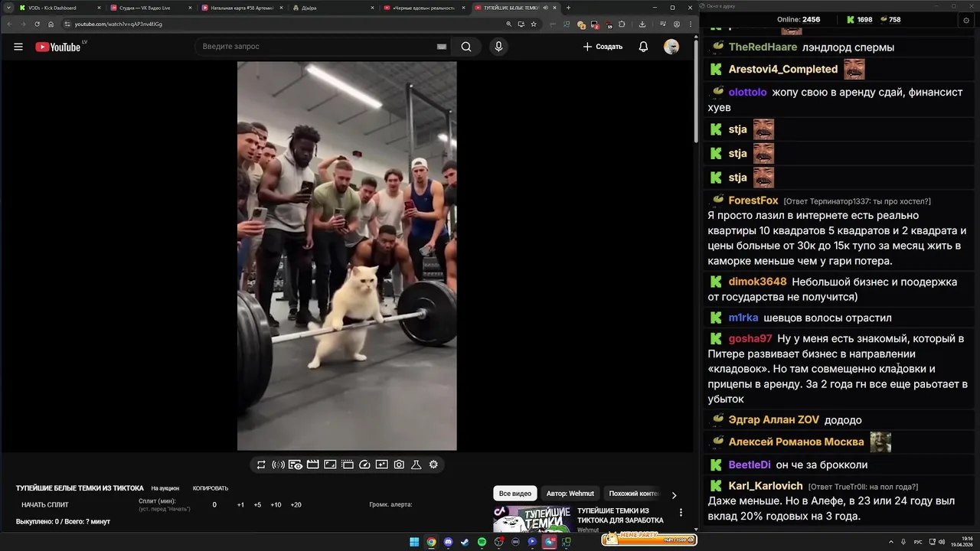
Task: Click the На аукцион button
Action: tap(165, 488)
